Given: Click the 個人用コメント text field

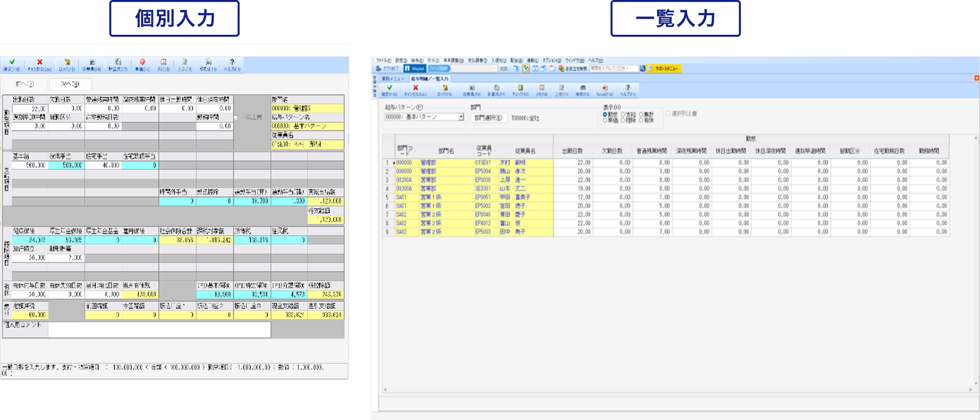Looking at the screenshot, I should click(x=159, y=330).
